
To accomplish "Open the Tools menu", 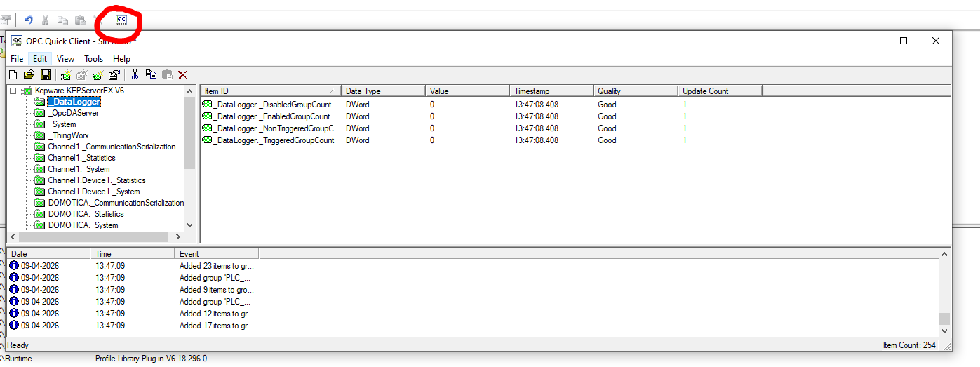I will pos(94,59).
